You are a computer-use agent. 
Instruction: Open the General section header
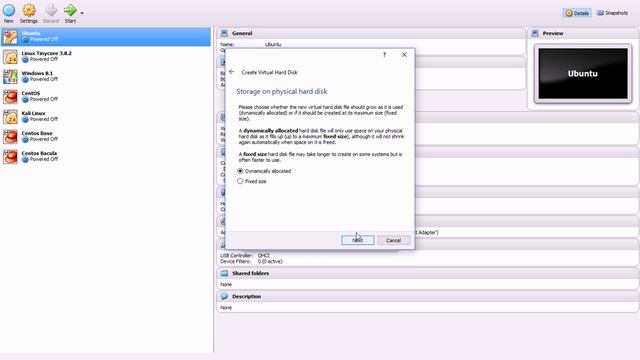[371, 33]
